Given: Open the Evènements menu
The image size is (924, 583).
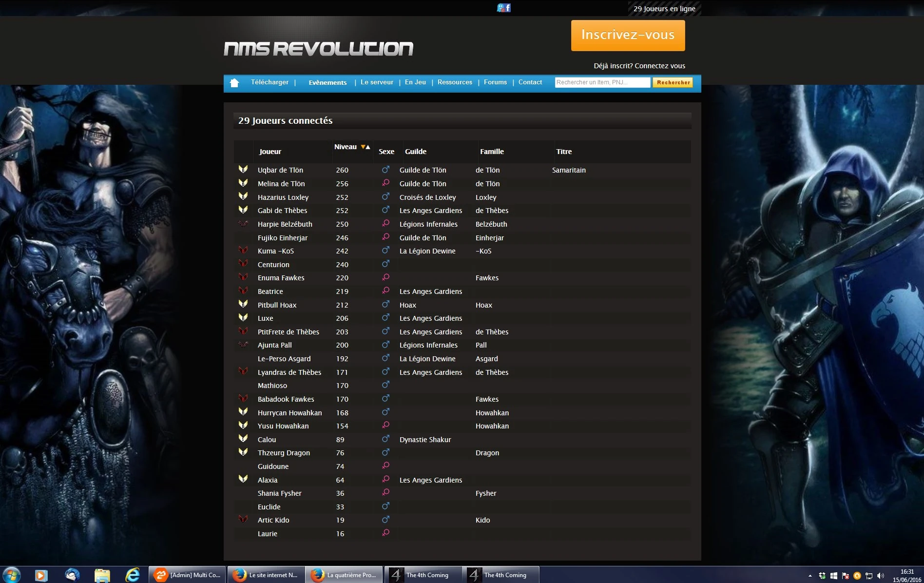Looking at the screenshot, I should coord(327,82).
